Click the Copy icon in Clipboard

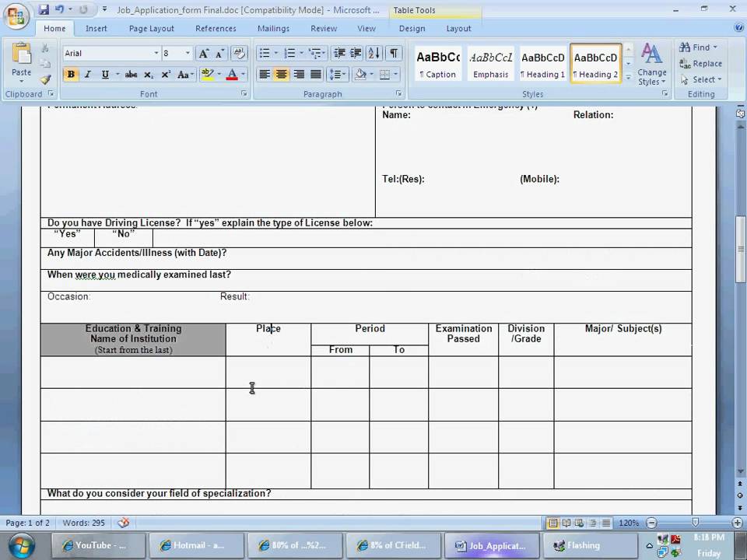point(45,64)
